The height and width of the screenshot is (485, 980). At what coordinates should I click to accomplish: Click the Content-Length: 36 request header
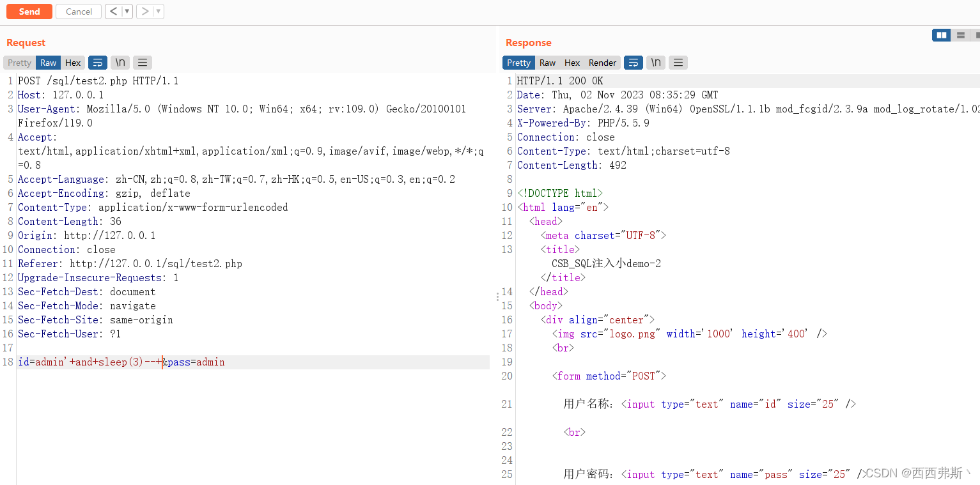pos(70,222)
